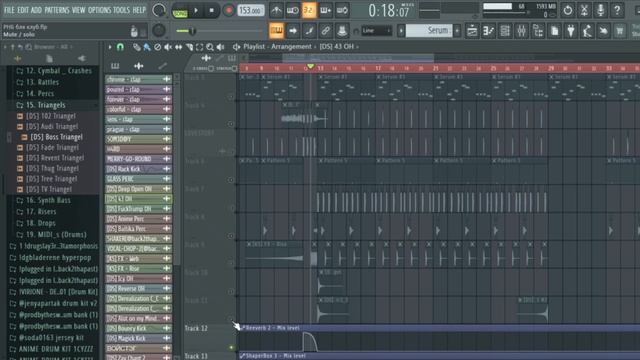Click the shop cart icon
The width and height of the screenshot is (640, 360).
[x=620, y=31]
